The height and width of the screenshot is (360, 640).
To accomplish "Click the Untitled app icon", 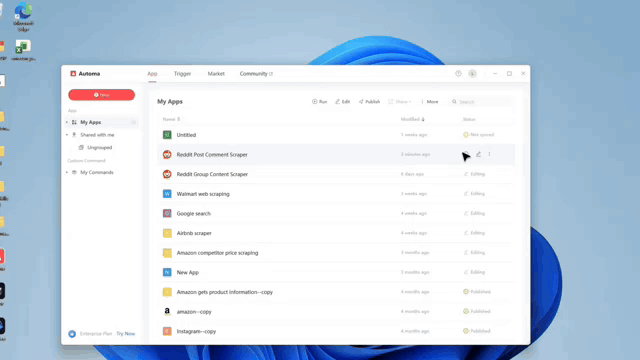I will [167, 135].
